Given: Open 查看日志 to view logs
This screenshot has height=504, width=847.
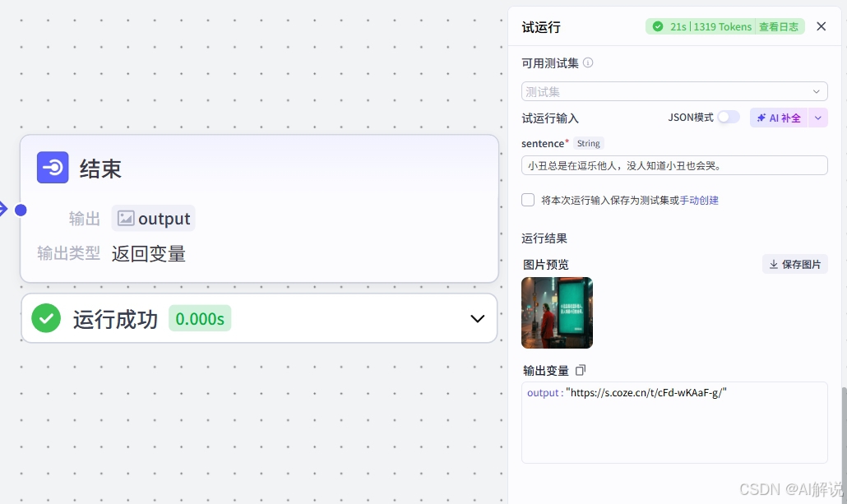Looking at the screenshot, I should (x=778, y=26).
